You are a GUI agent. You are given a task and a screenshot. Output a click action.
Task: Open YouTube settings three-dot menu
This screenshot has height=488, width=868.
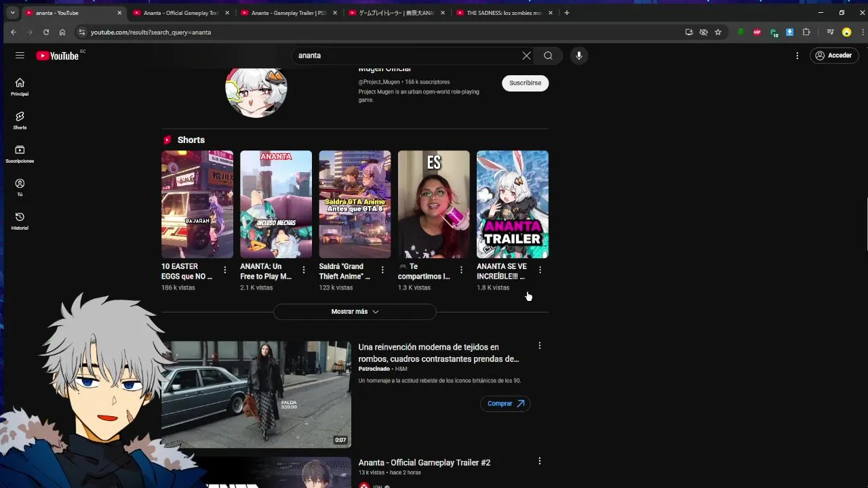click(797, 56)
